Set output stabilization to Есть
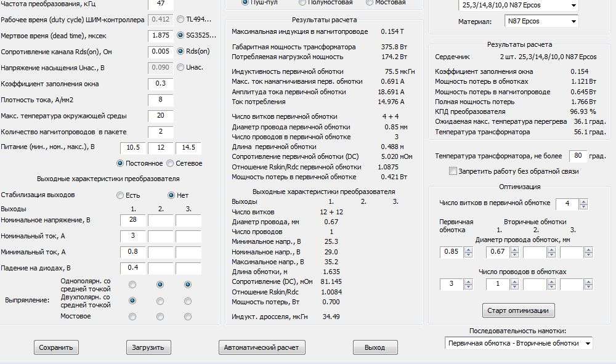This screenshot has height=364, width=616. (x=120, y=195)
